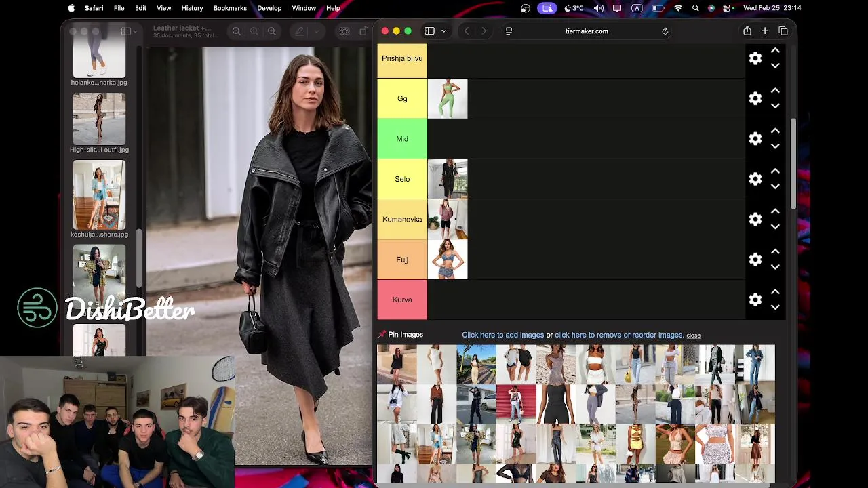
Task: Select the image placed in Fujj tier
Action: [x=448, y=260]
